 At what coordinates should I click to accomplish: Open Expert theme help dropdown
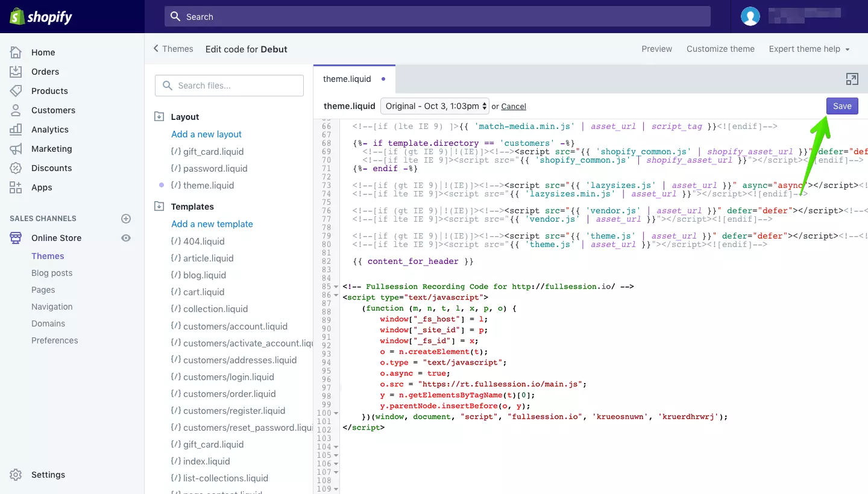tap(810, 49)
